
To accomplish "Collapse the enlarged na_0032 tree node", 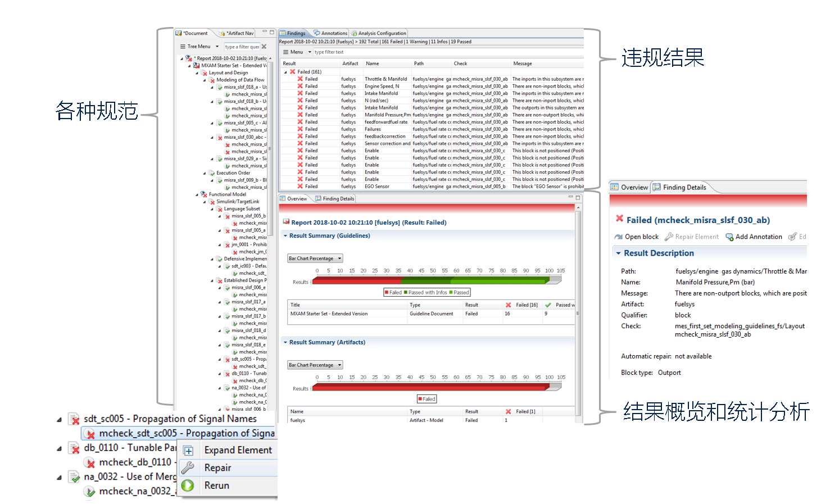I will point(60,478).
